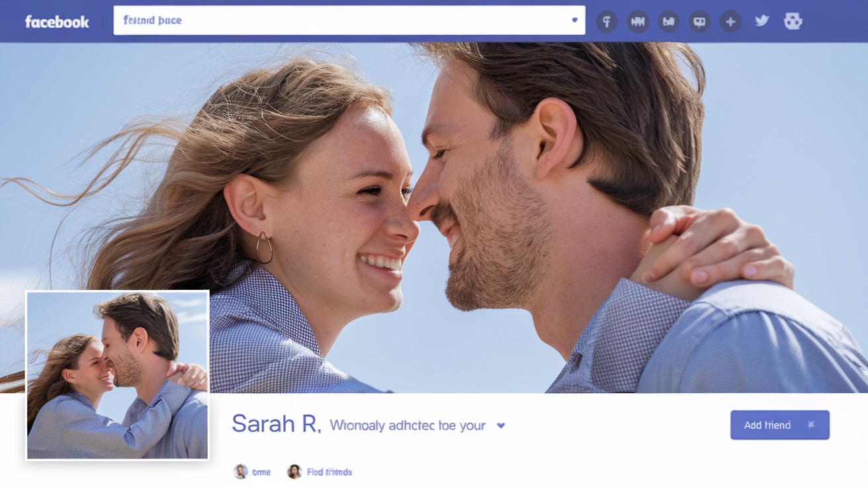Click the Sarah R. profile name
This screenshot has width=868, height=487.
(276, 424)
